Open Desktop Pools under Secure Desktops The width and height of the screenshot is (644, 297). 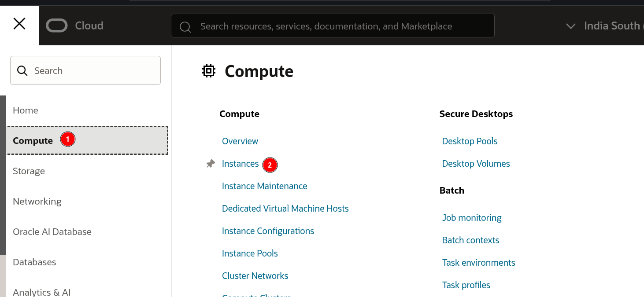click(470, 141)
